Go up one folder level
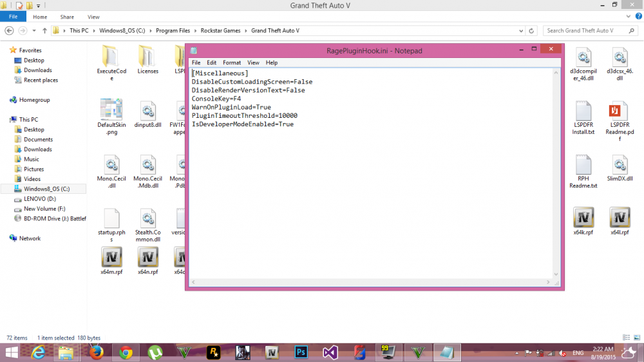Viewport: 644px width, 362px height. pyautogui.click(x=45, y=31)
